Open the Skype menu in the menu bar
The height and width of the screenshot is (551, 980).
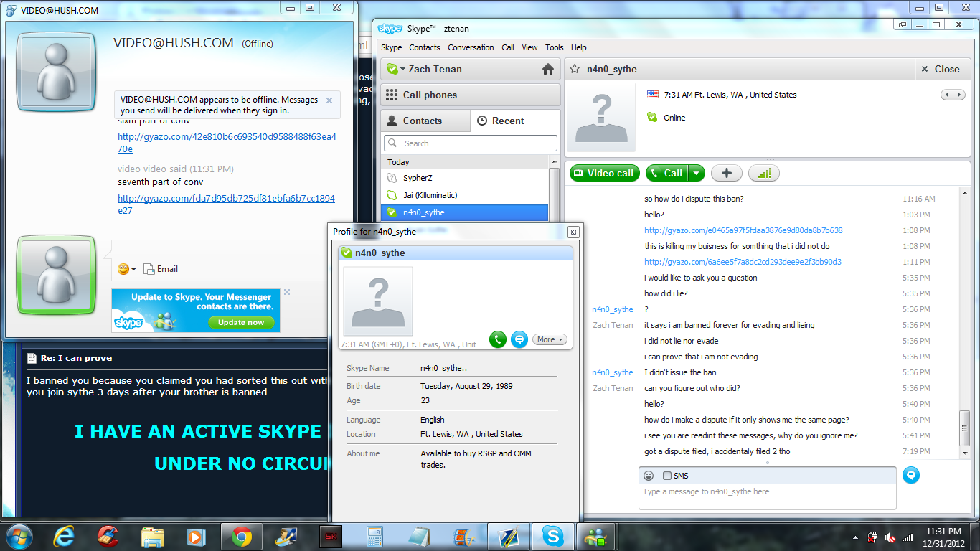392,47
